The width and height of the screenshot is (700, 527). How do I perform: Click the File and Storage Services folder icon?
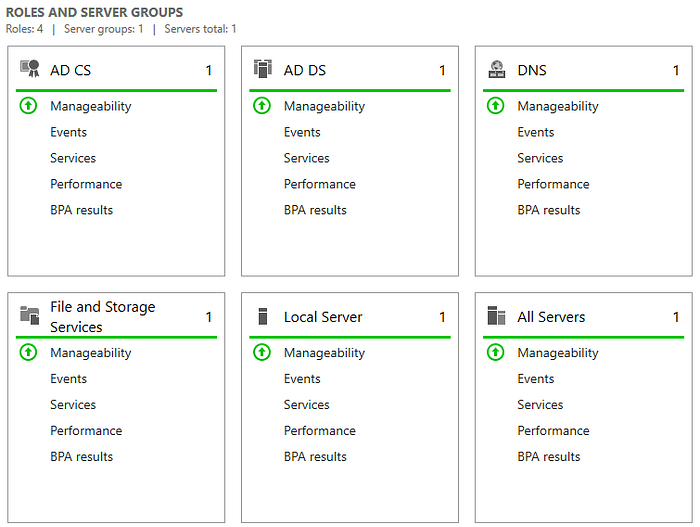[x=30, y=316]
